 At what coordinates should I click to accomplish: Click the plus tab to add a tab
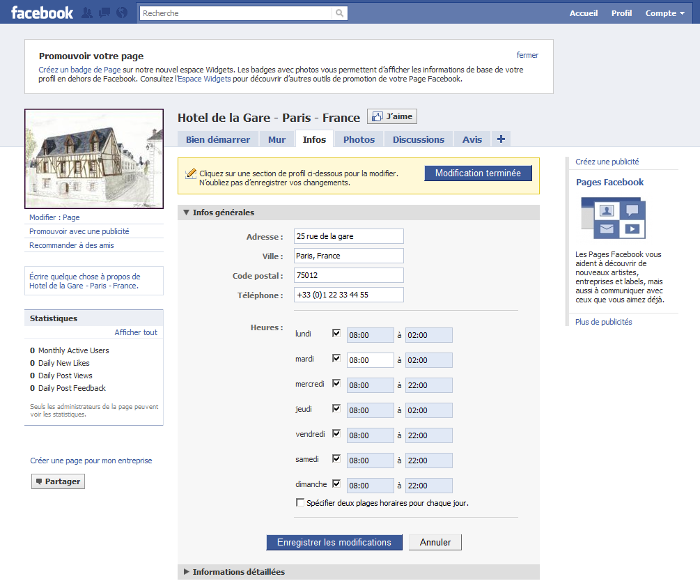pyautogui.click(x=501, y=139)
